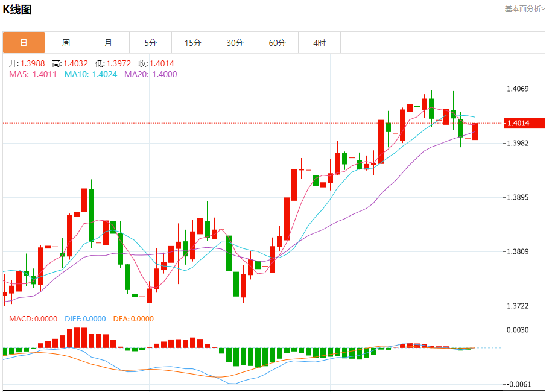This screenshot has height=392, width=549.
Task: Click the MACD value label
Action: click(x=33, y=319)
